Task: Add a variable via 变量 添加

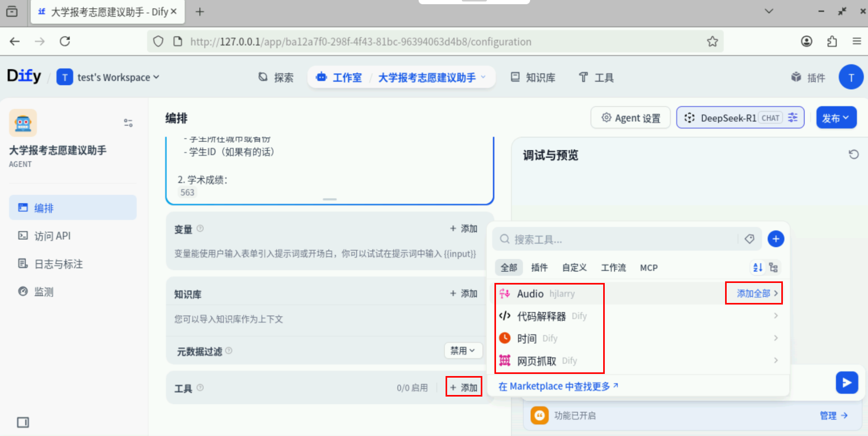Action: click(463, 228)
